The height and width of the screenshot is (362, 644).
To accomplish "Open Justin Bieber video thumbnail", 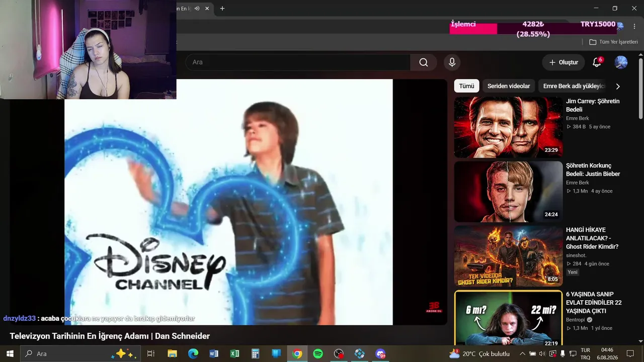I will tap(508, 192).
